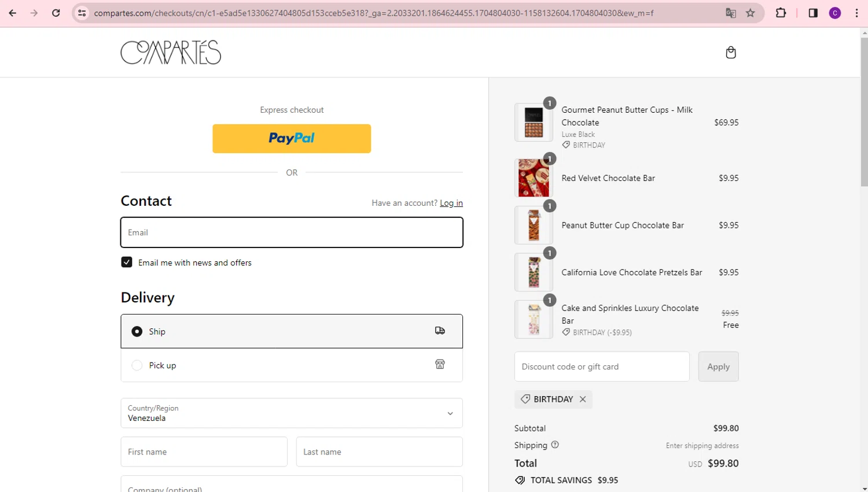Open the shopping bag cart icon
The height and width of the screenshot is (492, 868).
[731, 53]
